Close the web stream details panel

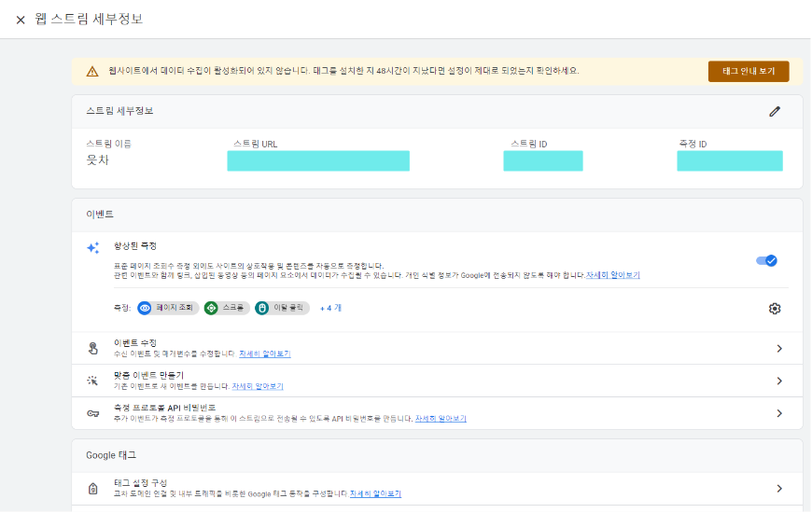click(x=21, y=21)
